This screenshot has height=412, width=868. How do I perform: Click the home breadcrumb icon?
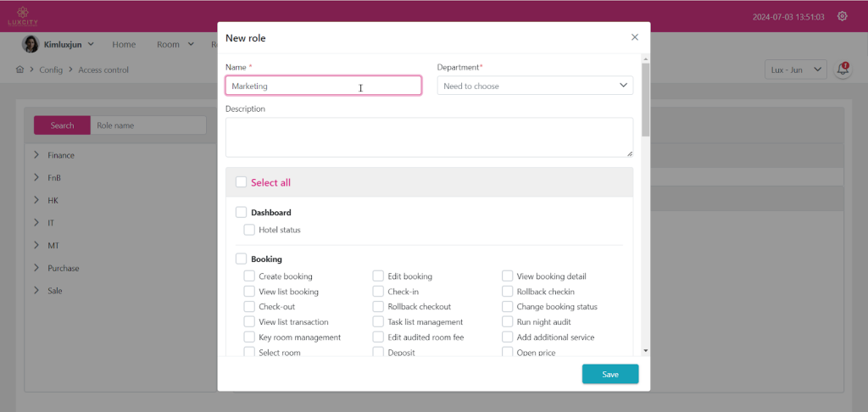(19, 70)
